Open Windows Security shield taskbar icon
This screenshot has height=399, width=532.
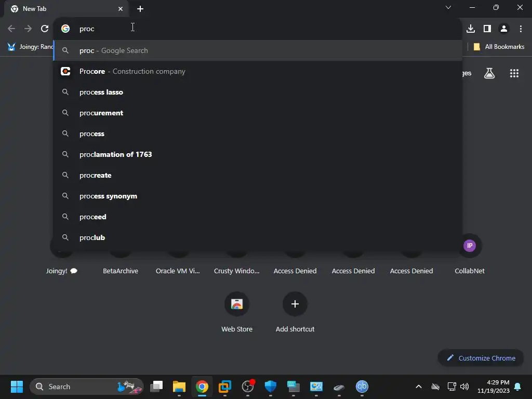coord(270,387)
